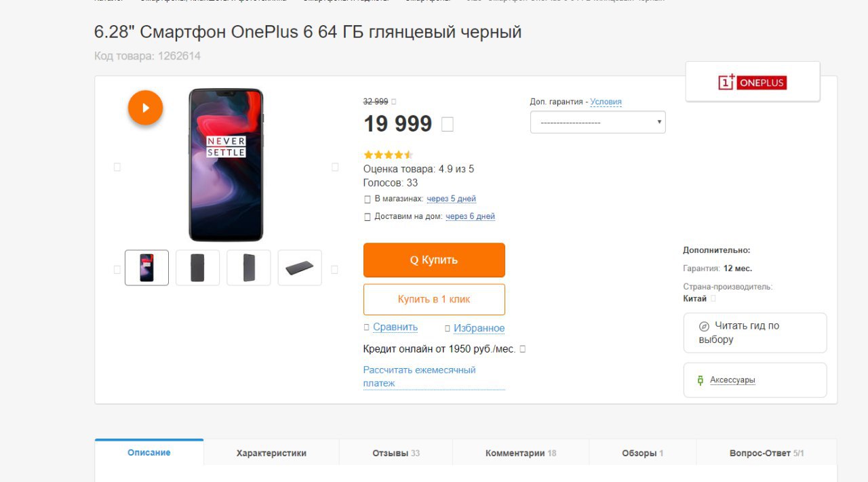The height and width of the screenshot is (482, 868).
Task: Toggle the Сравнить compare checkbox
Action: point(367,327)
